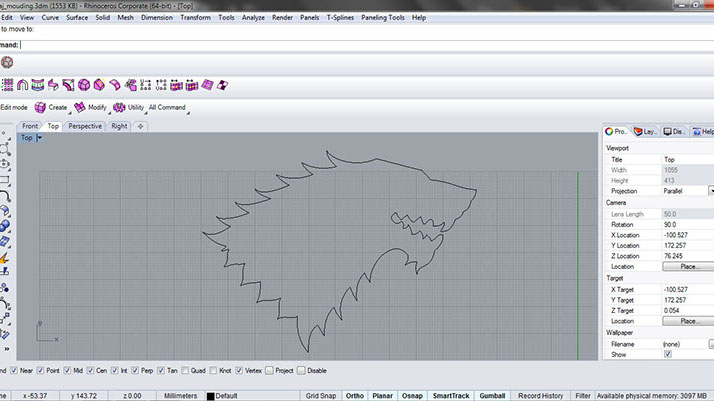Click the first paneled grid with arrows icon
This screenshot has width=714, height=401.
click(176, 85)
